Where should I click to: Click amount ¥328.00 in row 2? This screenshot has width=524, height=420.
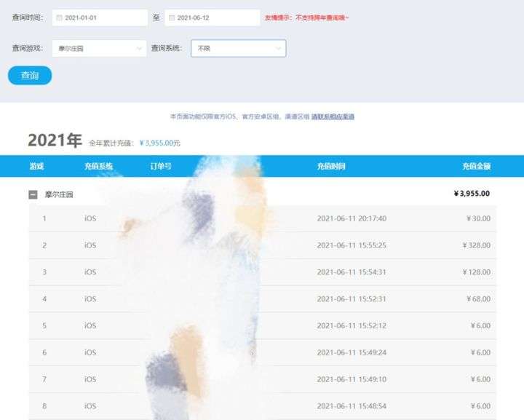477,245
